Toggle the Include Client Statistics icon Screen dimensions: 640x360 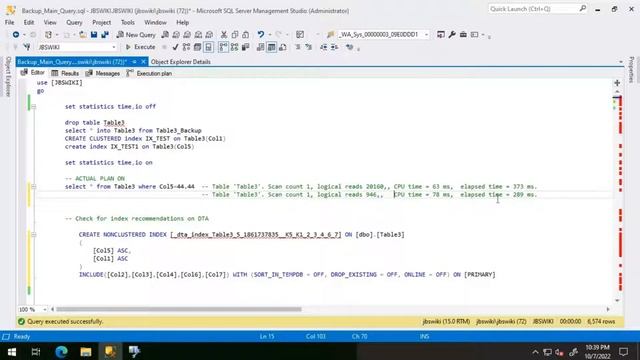pyautogui.click(x=245, y=47)
